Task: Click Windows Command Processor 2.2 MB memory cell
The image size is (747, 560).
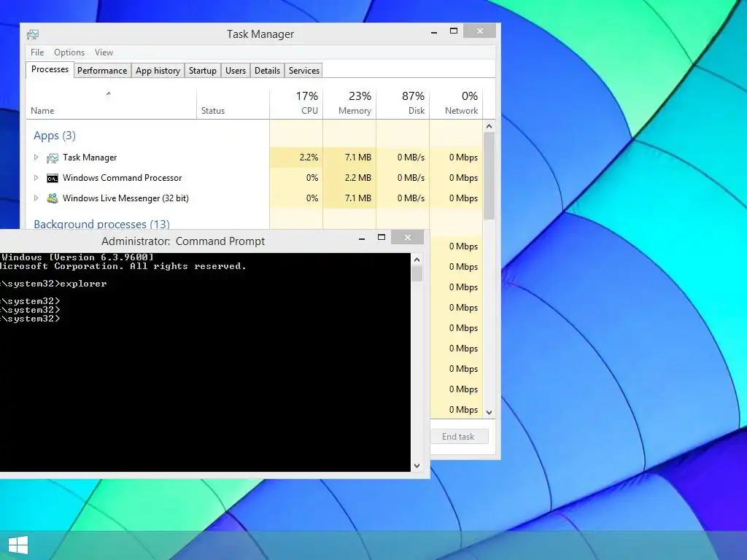Action: [x=349, y=178]
